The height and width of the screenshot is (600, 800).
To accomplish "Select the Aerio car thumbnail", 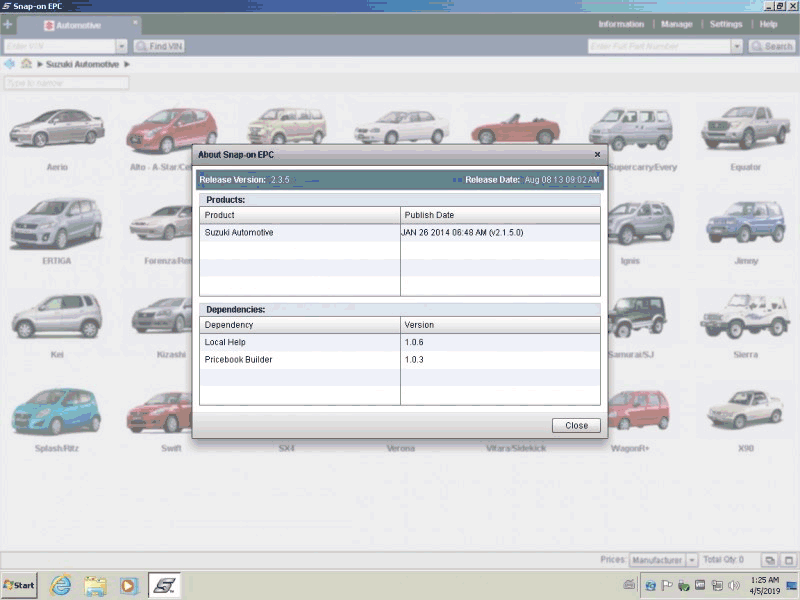I will 57,128.
